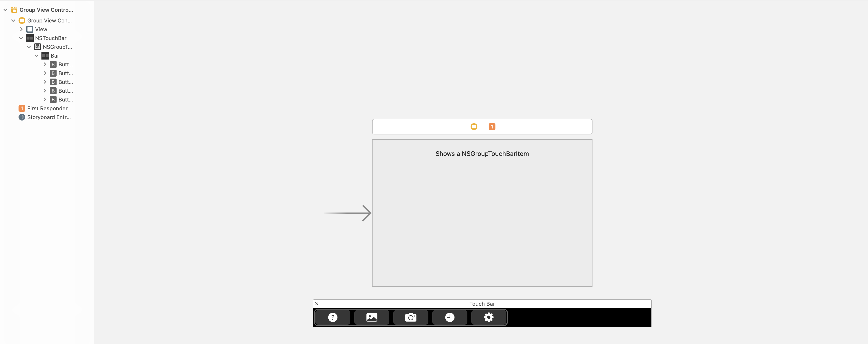Collapse the Bar outline node

click(x=36, y=56)
